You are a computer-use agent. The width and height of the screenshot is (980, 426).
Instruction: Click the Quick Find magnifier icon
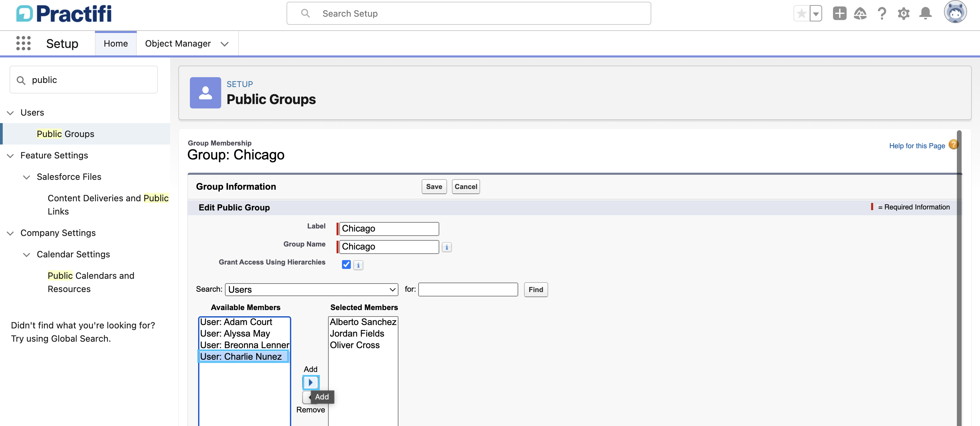click(x=21, y=80)
